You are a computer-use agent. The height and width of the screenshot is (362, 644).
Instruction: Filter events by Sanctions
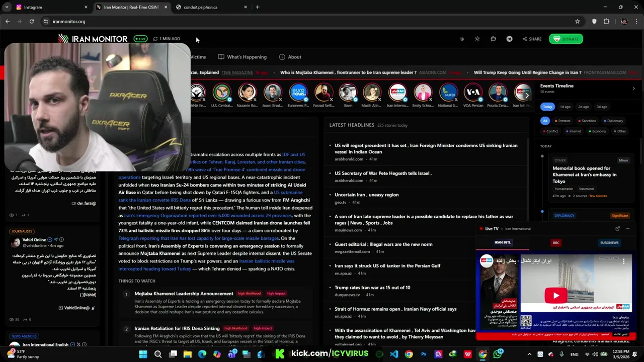587,121
